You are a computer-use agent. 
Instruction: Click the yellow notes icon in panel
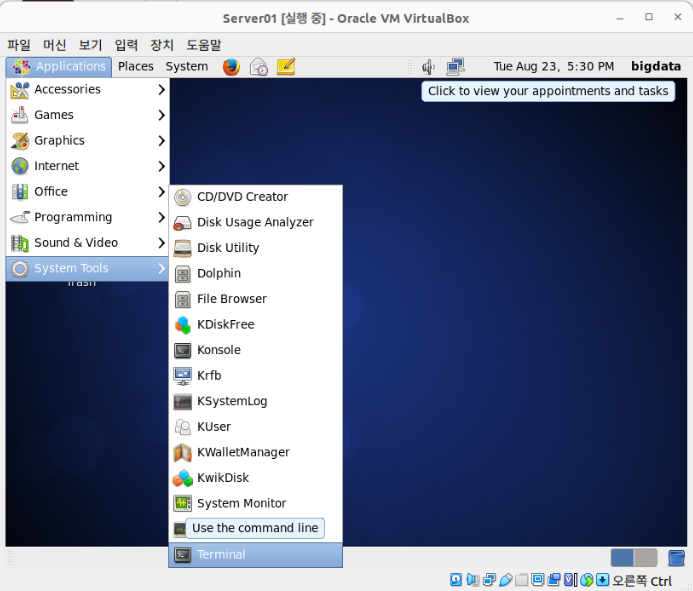[x=286, y=67]
